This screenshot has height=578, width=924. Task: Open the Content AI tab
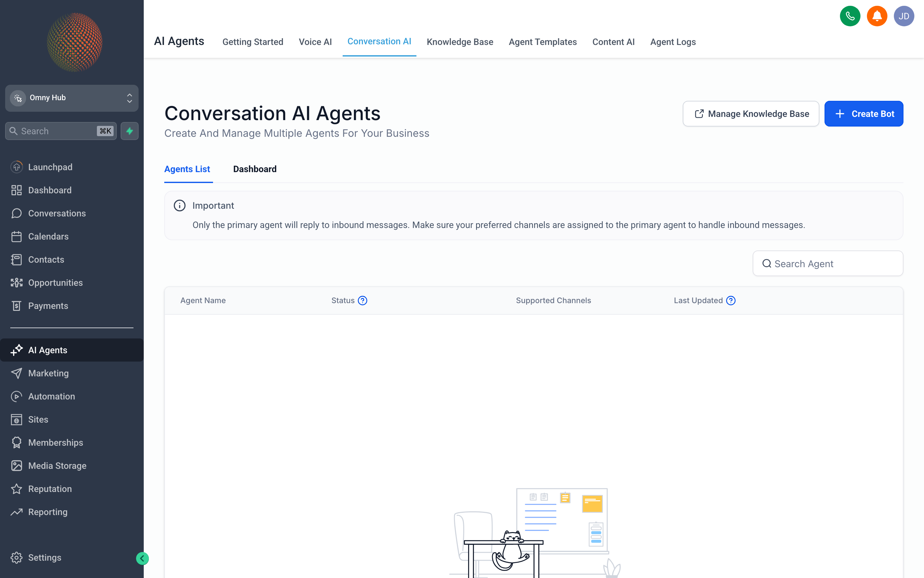point(613,42)
